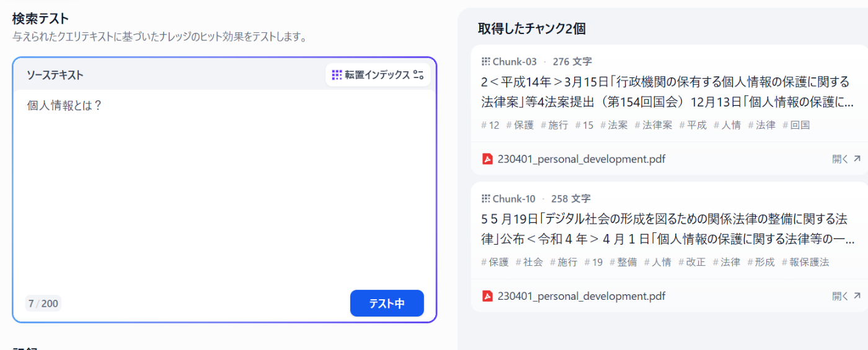Open Chunk-10 result's PDF via 開く link
The height and width of the screenshot is (350, 868).
(847, 296)
